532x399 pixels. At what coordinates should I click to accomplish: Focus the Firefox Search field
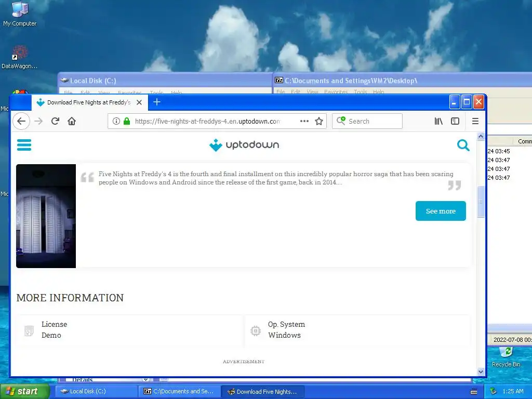pos(367,121)
